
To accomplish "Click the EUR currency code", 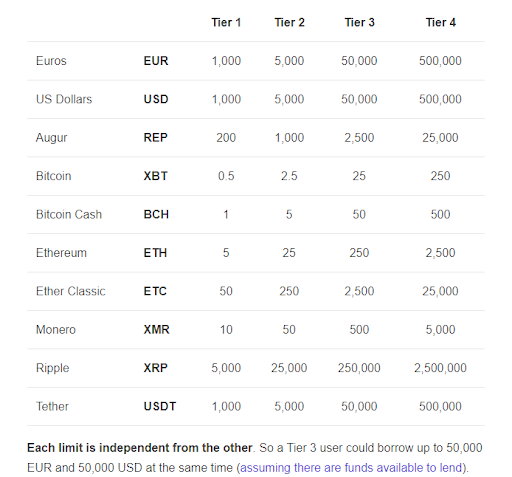I will pyautogui.click(x=156, y=61).
